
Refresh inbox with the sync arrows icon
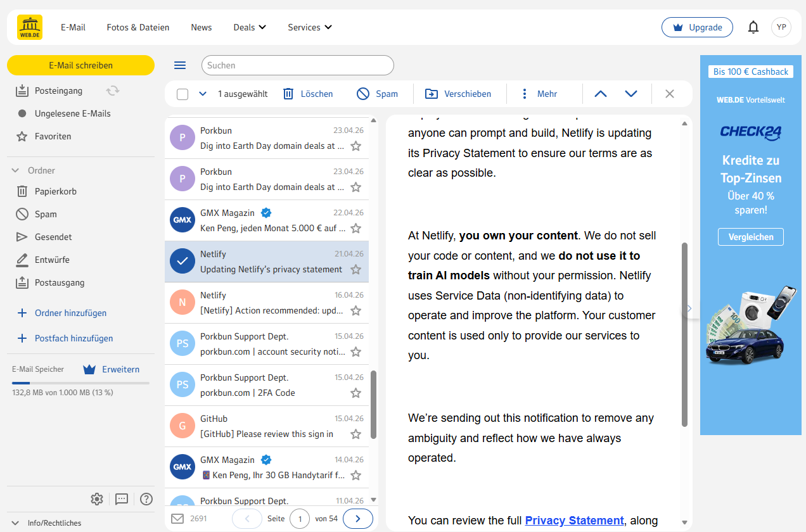[x=113, y=91]
